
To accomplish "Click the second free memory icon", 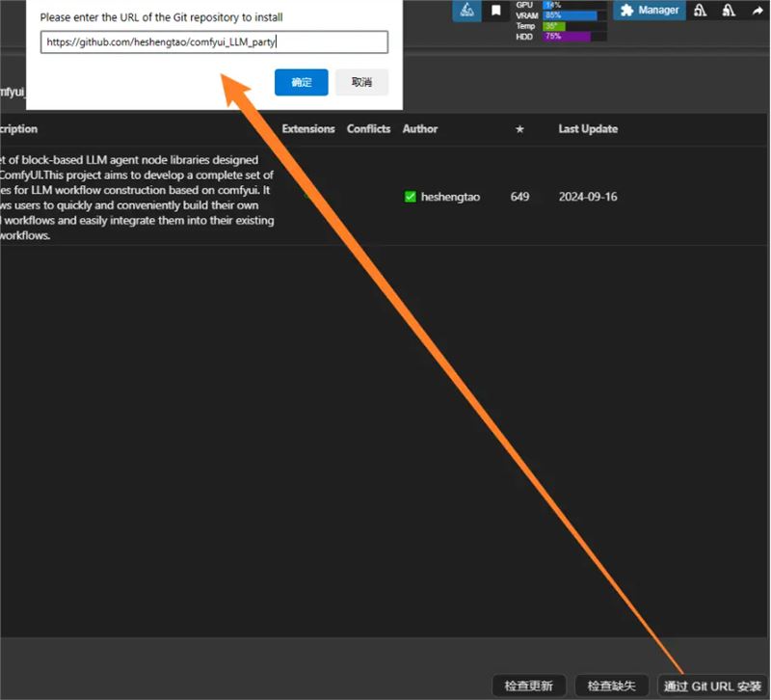I will tap(729, 11).
